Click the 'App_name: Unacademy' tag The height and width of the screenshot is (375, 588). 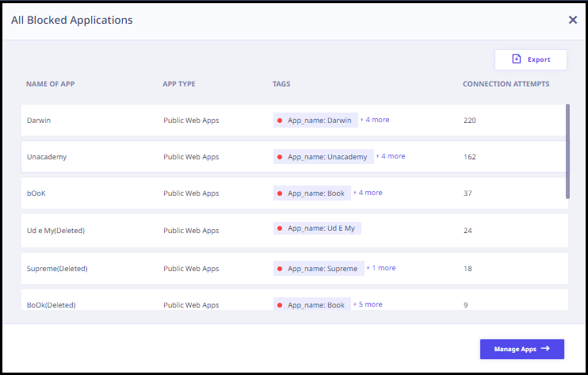pos(323,157)
